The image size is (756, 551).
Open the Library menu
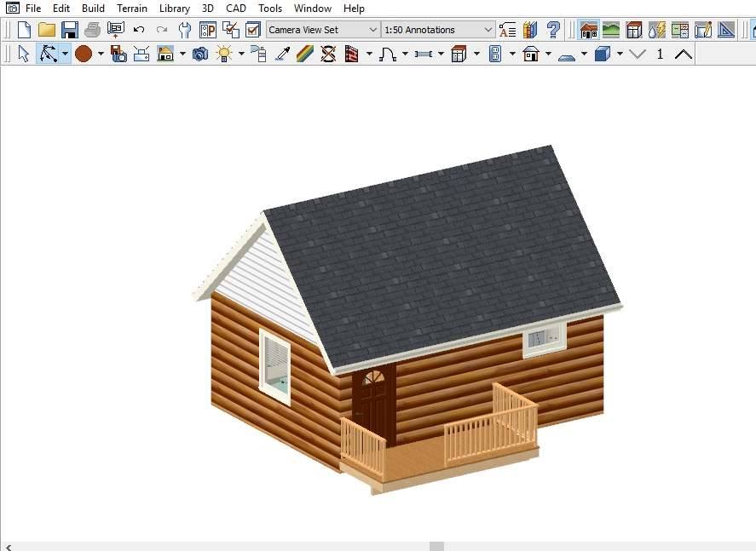point(175,9)
